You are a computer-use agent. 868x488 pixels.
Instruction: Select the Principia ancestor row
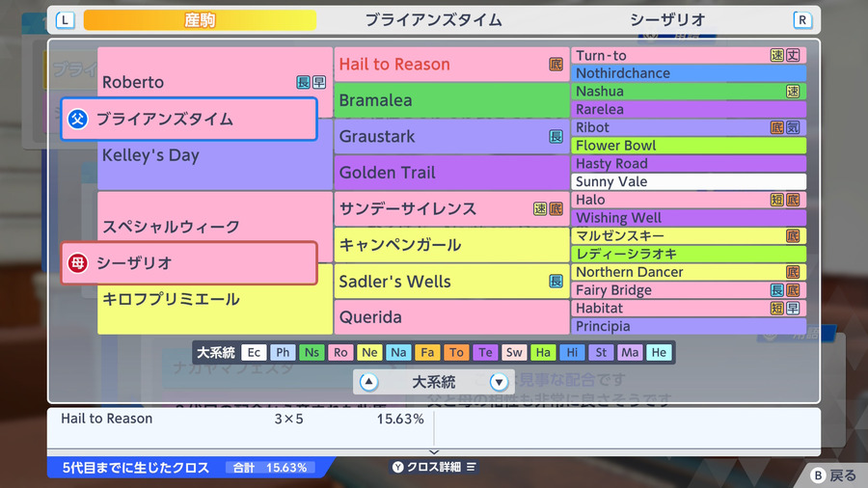pyautogui.click(x=689, y=326)
